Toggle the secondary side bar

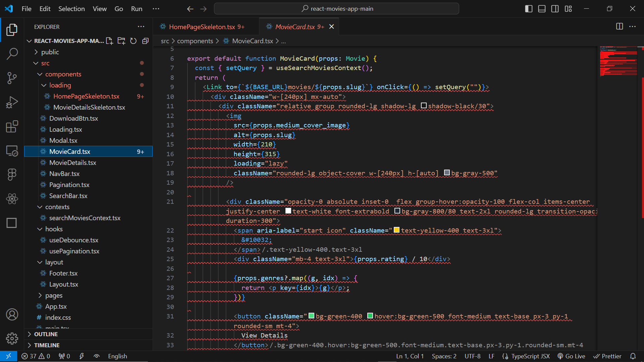tap(555, 9)
